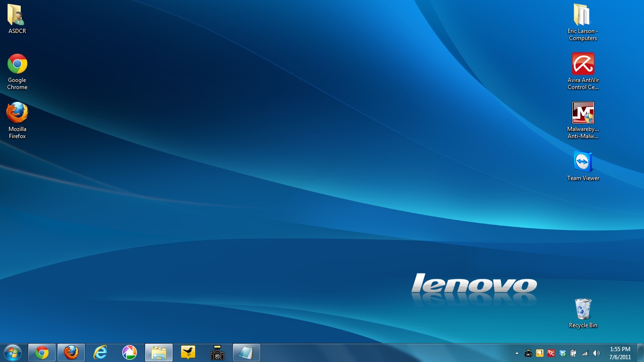Launch Google Chrome from desktop shortcut
The width and height of the screenshot is (644, 362).
click(17, 72)
